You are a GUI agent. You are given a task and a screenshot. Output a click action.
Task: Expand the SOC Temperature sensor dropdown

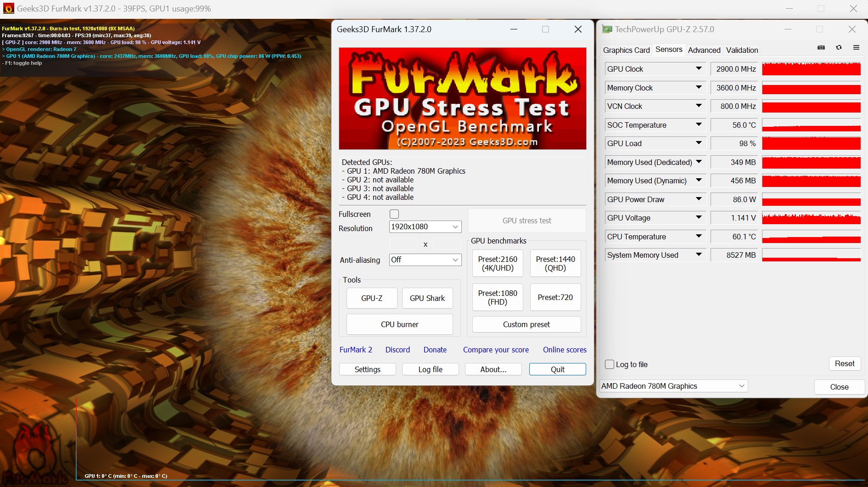[x=699, y=125]
